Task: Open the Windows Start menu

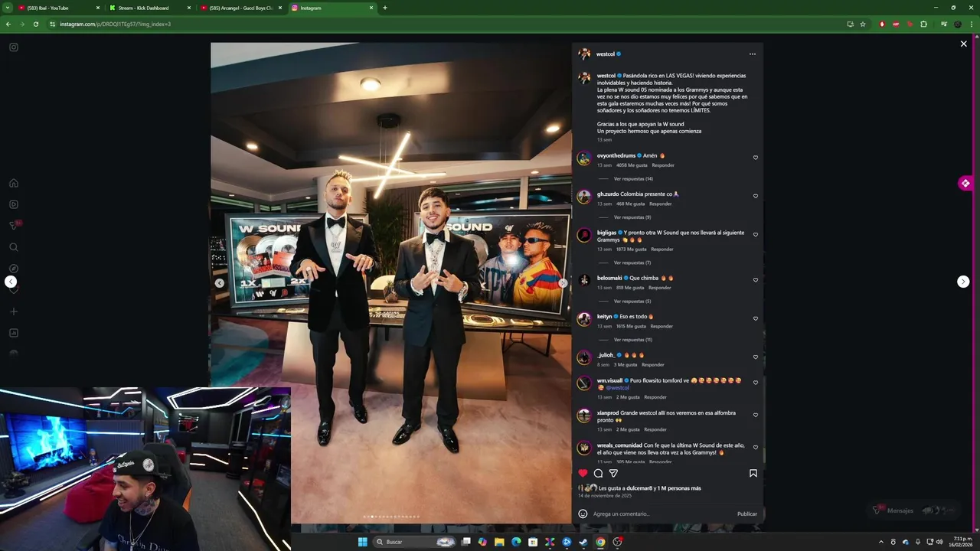Action: tap(363, 542)
